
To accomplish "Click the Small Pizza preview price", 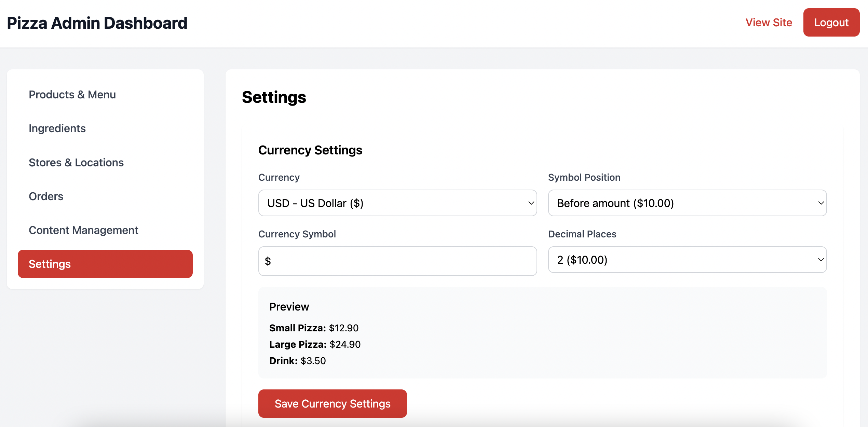I will [x=343, y=328].
